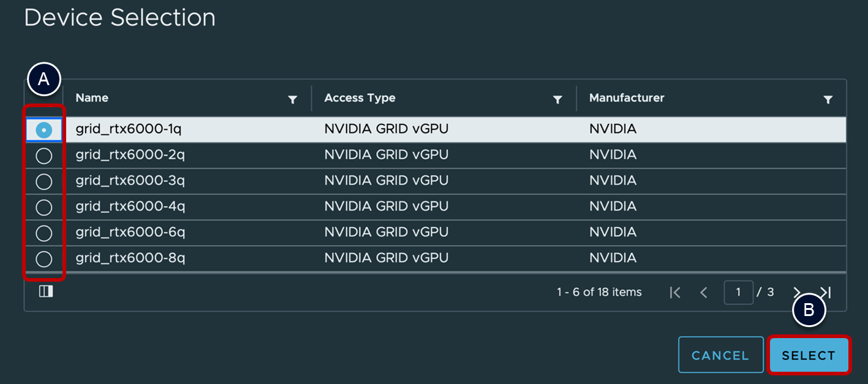
Task: Go to the previous page arrow
Action: tap(704, 293)
